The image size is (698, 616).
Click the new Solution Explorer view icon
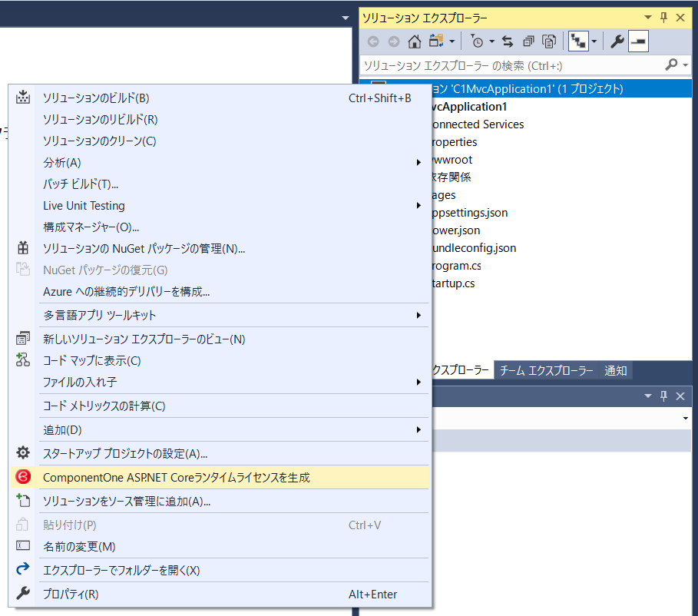pyautogui.click(x=23, y=339)
